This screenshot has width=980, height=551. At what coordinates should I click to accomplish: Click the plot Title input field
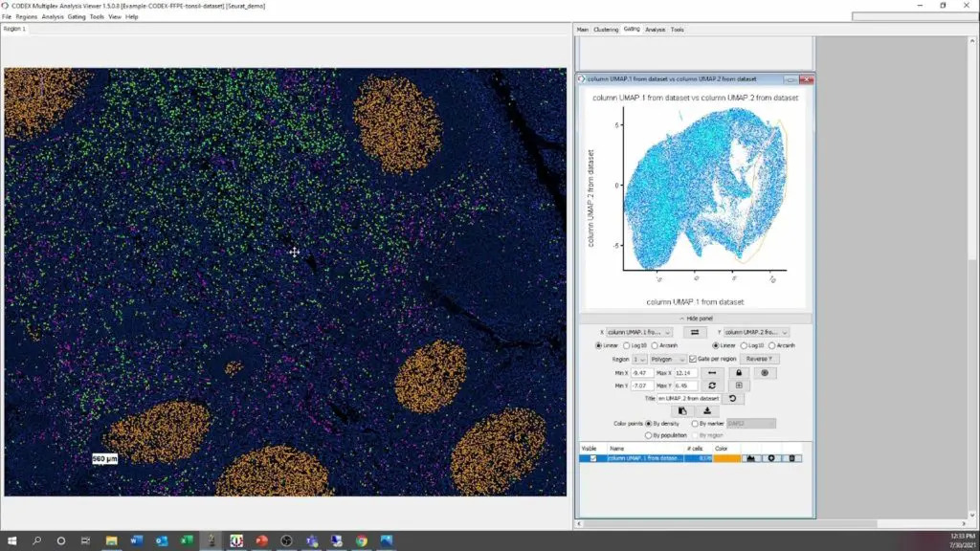point(689,398)
